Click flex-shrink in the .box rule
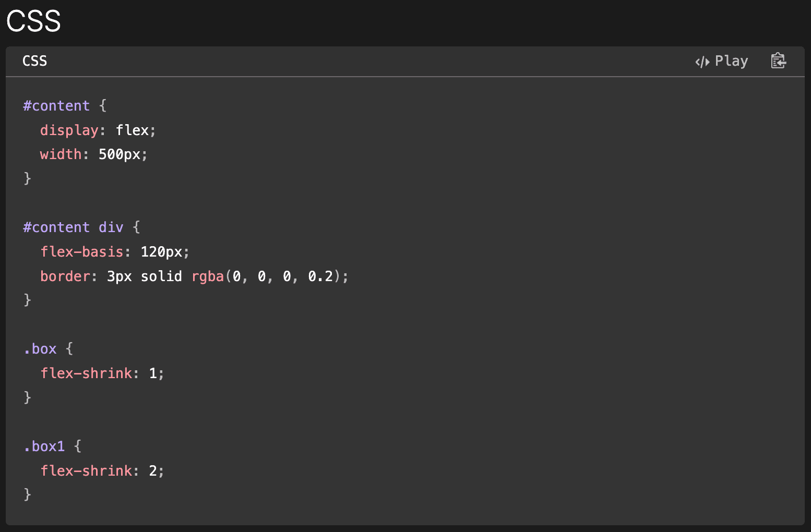 (x=86, y=373)
